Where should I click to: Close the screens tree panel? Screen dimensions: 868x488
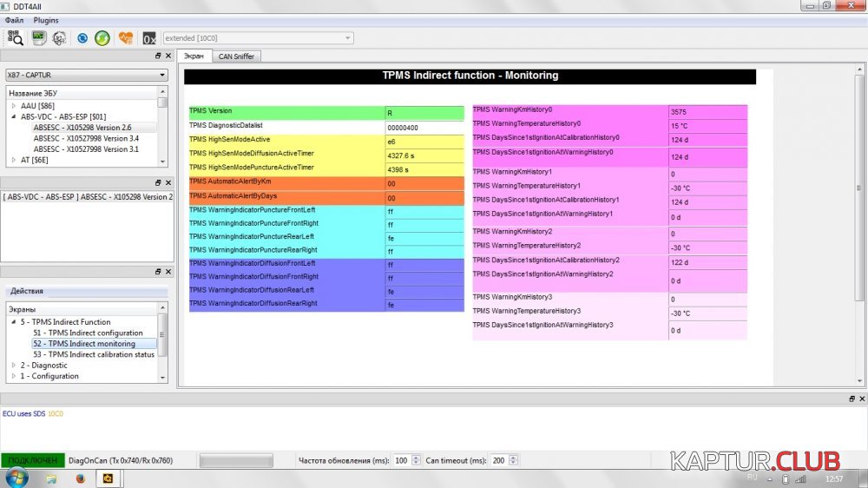[168, 272]
